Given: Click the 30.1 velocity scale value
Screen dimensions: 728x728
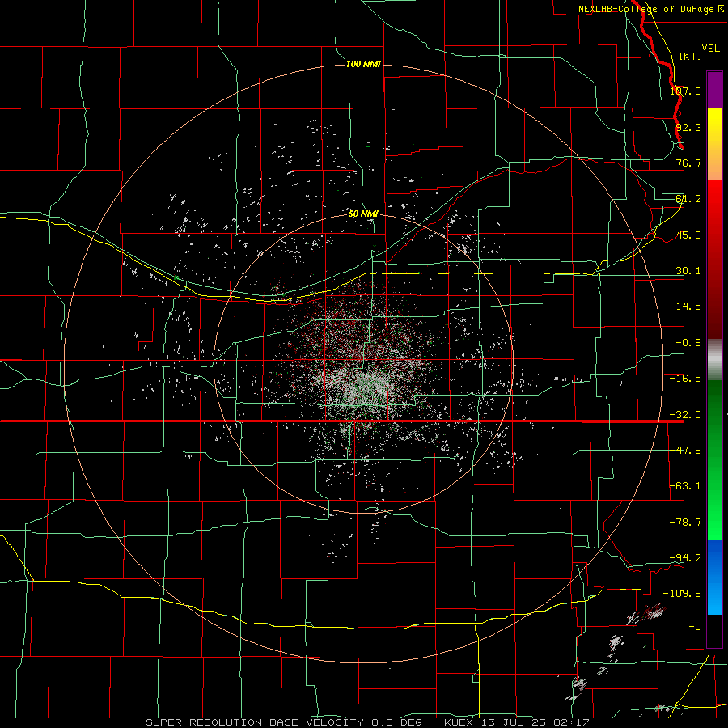Looking at the screenshot, I should click(x=688, y=271).
